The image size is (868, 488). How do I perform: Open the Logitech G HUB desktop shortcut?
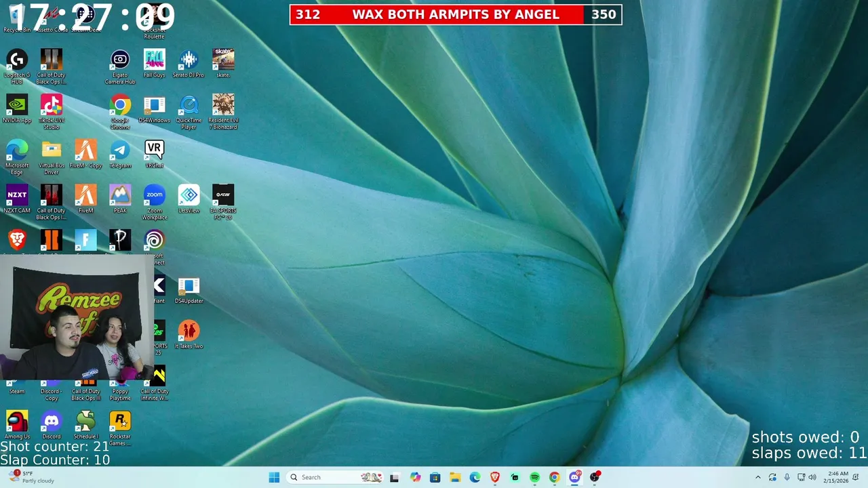click(x=17, y=66)
